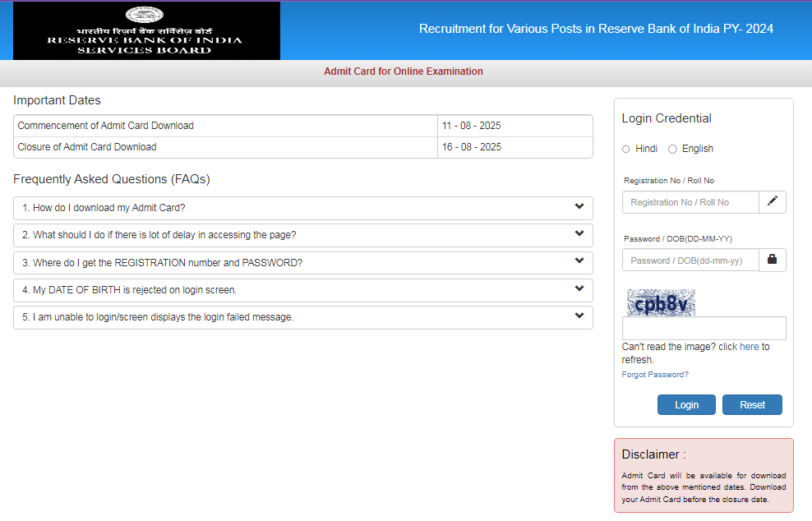Expand FAQ 1 using its chevron arrow
Screen dimensions: 812x521
click(x=579, y=207)
